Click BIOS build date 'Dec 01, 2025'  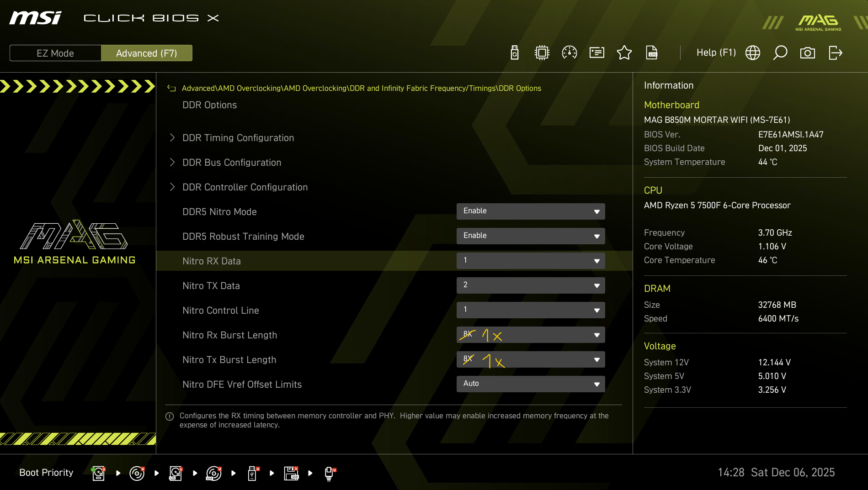(x=783, y=148)
